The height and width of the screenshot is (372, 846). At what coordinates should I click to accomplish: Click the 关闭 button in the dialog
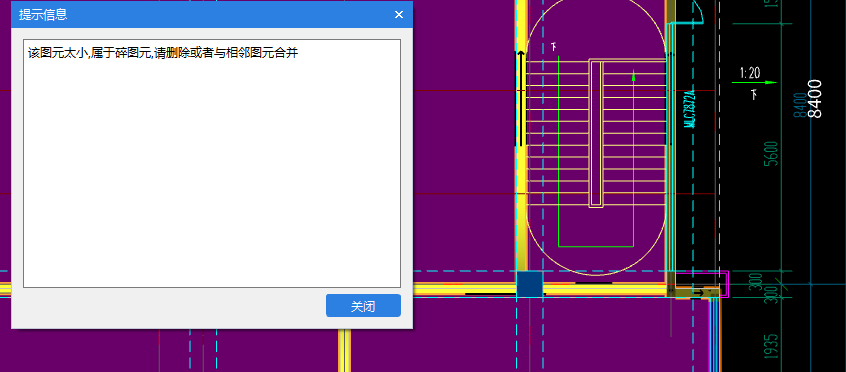(363, 306)
